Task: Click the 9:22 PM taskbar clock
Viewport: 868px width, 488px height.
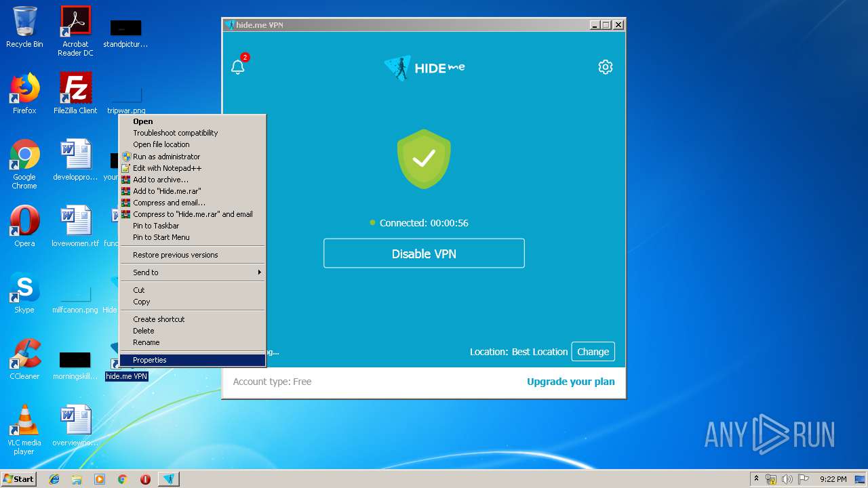Action: pyautogui.click(x=833, y=479)
